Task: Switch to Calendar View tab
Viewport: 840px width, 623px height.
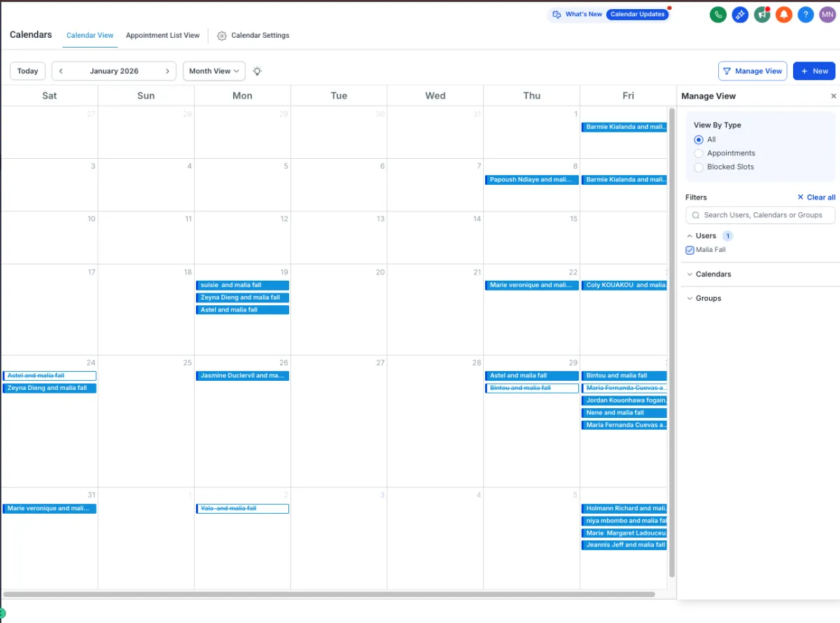Action: pyautogui.click(x=90, y=36)
